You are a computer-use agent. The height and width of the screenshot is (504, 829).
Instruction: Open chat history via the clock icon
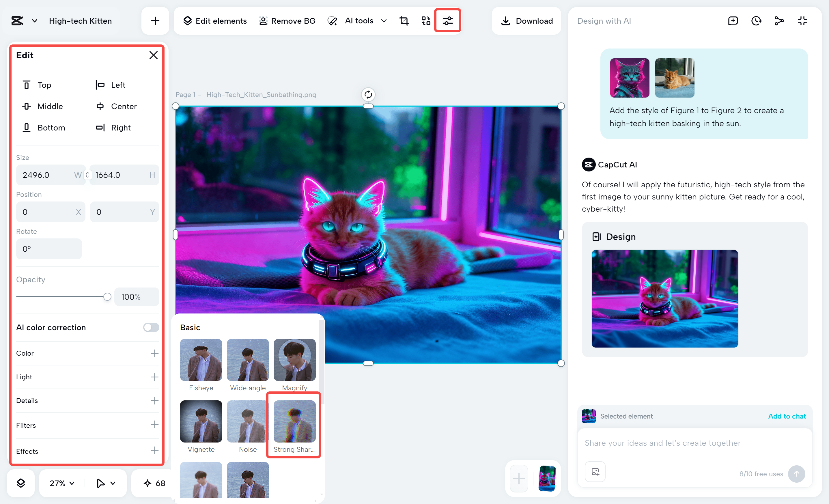(x=756, y=20)
